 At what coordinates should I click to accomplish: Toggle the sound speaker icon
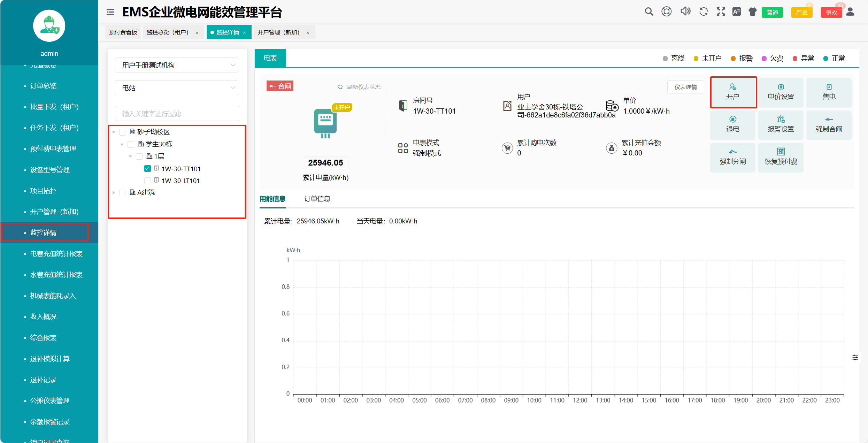point(685,12)
